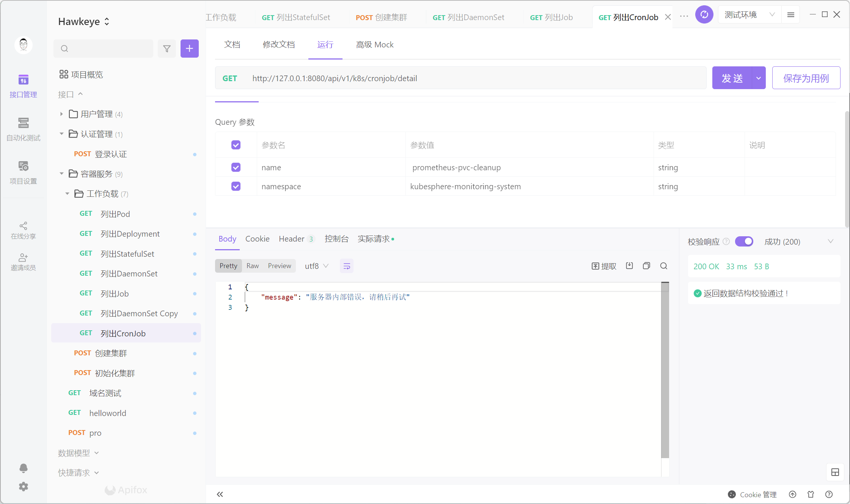Uncheck the namespace parameter checkbox
Screen dimensions: 850x504
(236, 186)
